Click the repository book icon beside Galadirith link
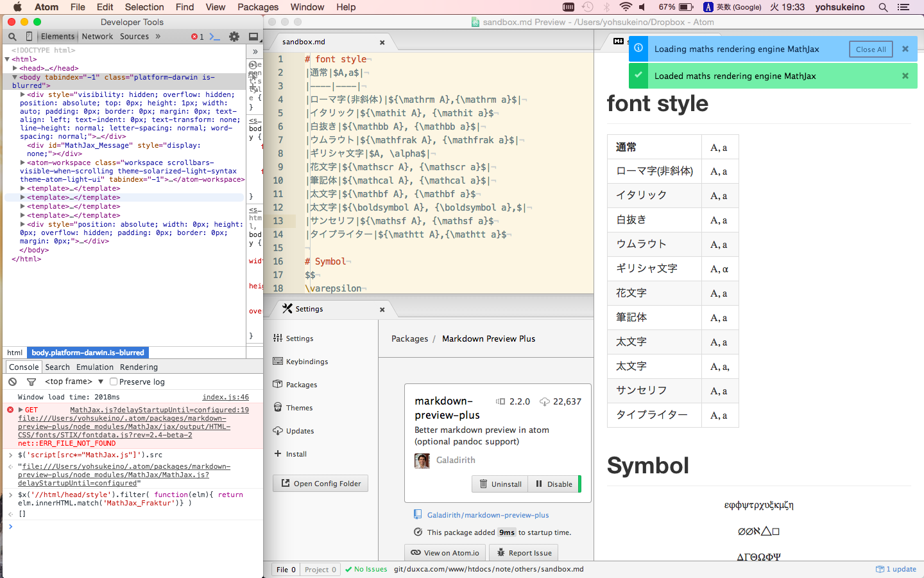The image size is (924, 578). pos(418,514)
